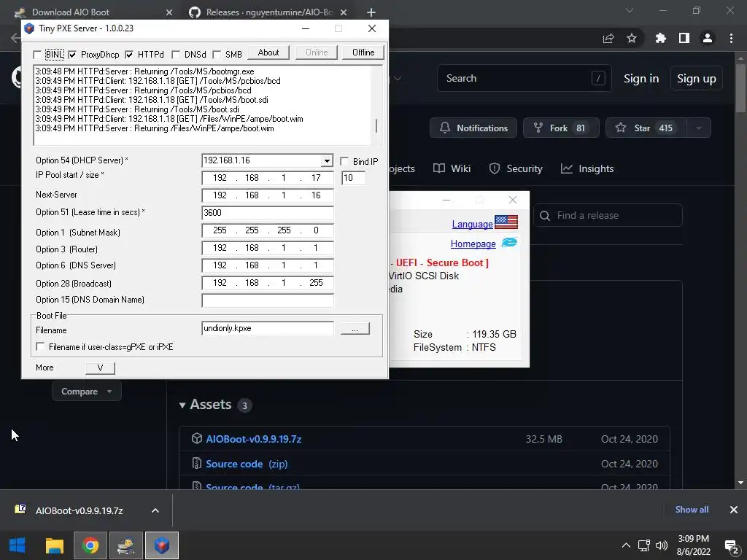Click the Sign up button on GitHub
Viewport: 747px width, 560px height.
(x=697, y=79)
